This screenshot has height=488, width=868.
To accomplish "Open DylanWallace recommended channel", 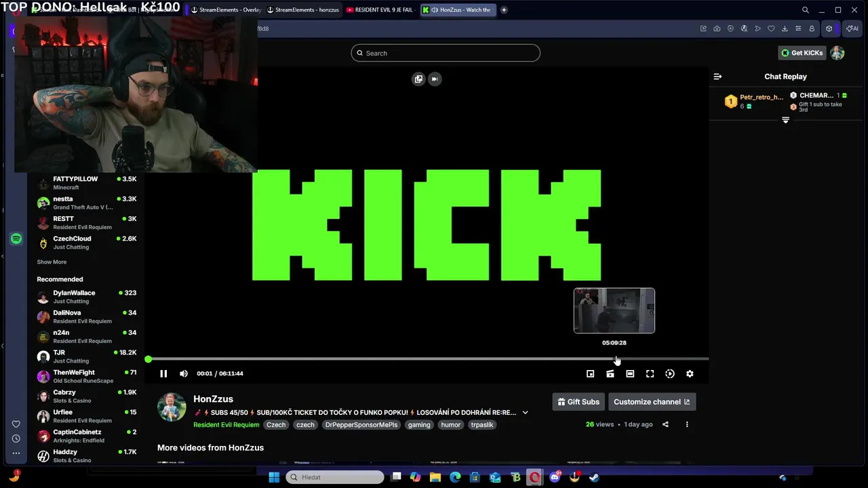I will 87,297.
